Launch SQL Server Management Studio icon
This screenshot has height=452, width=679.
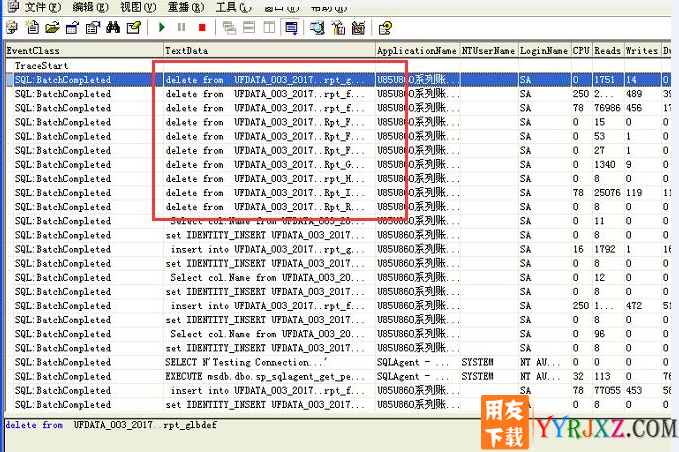[x=317, y=28]
